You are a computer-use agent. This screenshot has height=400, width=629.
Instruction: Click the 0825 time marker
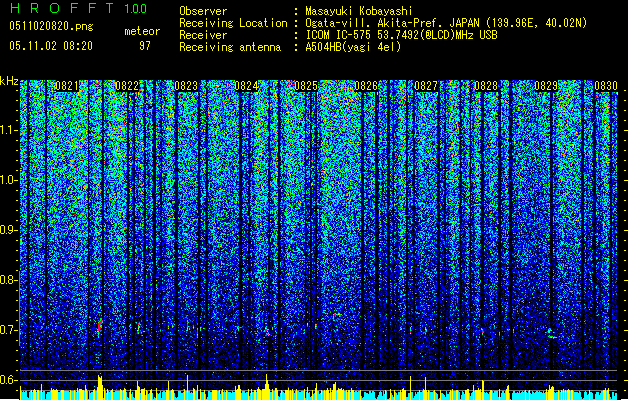click(306, 86)
